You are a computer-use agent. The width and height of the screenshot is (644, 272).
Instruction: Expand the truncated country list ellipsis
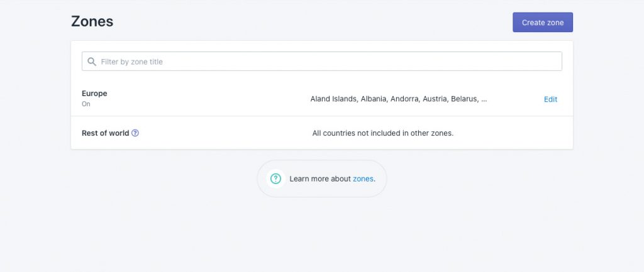pos(484,99)
